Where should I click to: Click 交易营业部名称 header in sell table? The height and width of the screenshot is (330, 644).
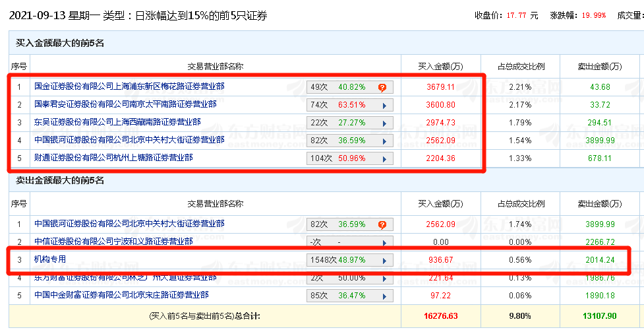click(216, 204)
